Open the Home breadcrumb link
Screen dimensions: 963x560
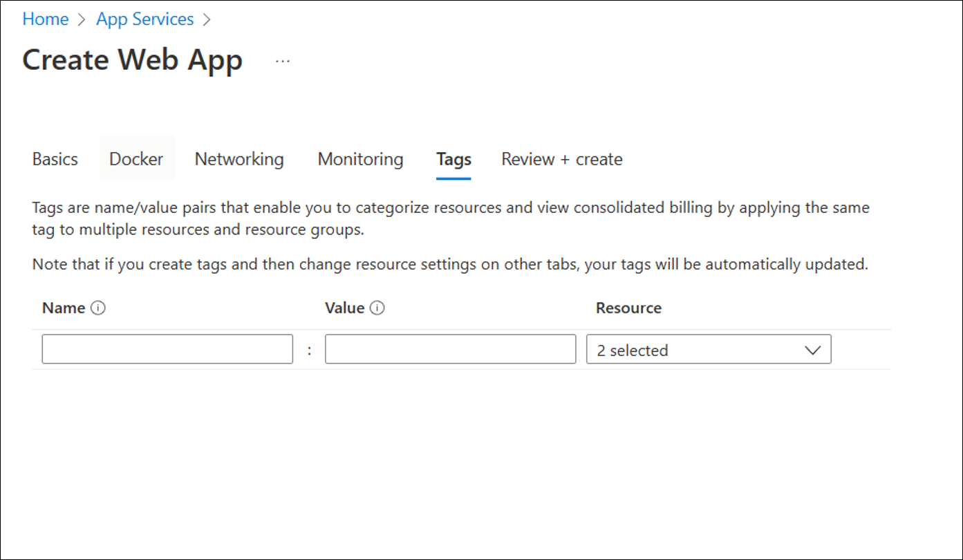(x=46, y=19)
